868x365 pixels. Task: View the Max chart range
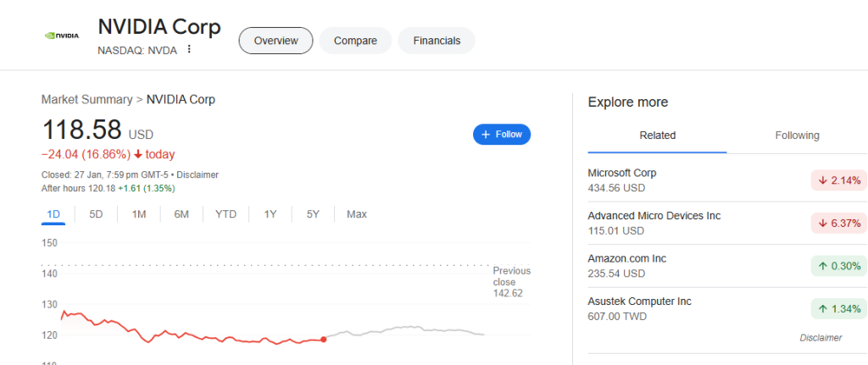tap(357, 214)
